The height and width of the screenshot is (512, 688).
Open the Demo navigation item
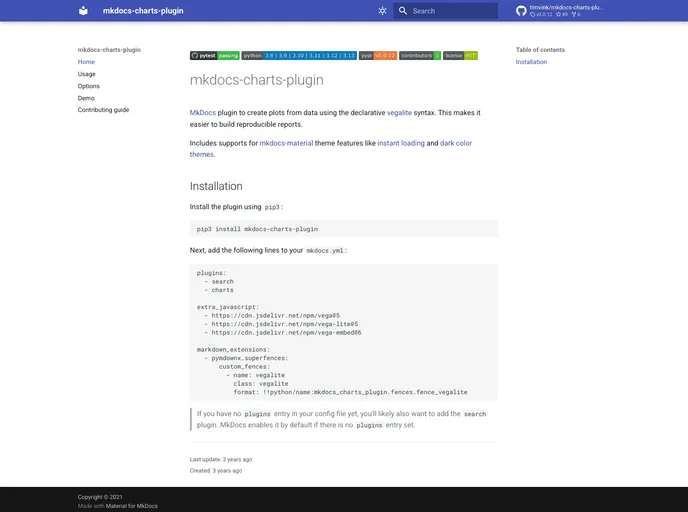[86, 98]
